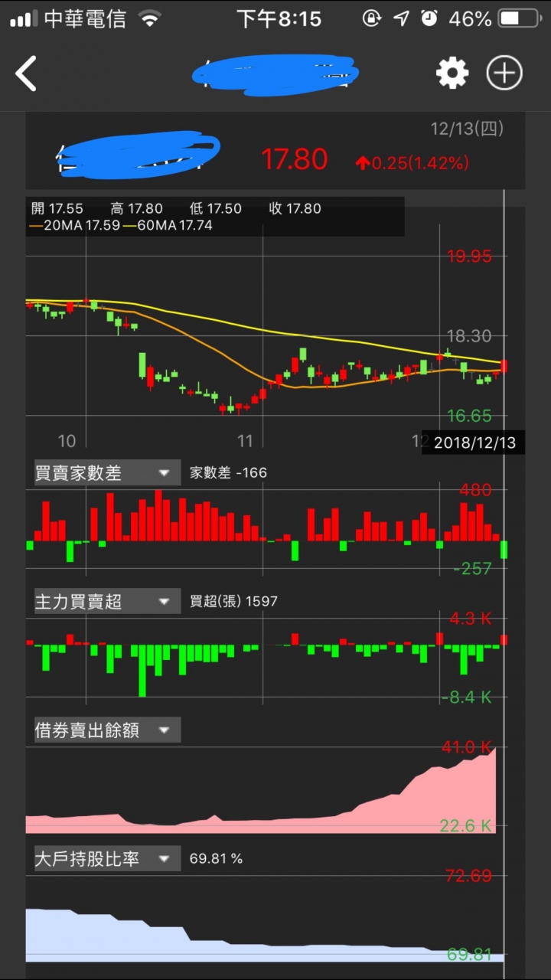Select the 60MA 17.74 legend

[168, 225]
